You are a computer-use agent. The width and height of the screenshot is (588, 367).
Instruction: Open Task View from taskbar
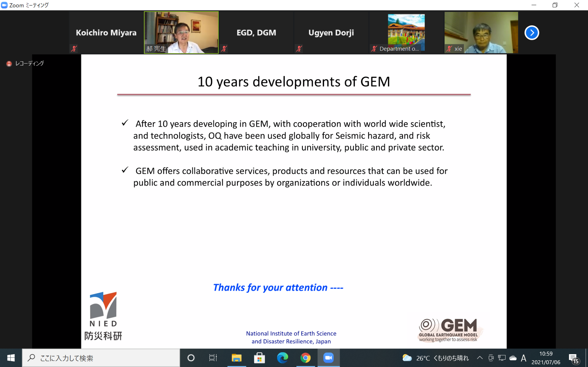click(213, 358)
